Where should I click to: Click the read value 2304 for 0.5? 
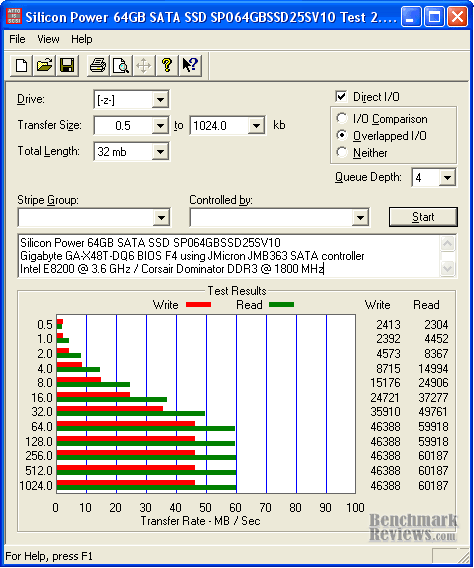(436, 324)
